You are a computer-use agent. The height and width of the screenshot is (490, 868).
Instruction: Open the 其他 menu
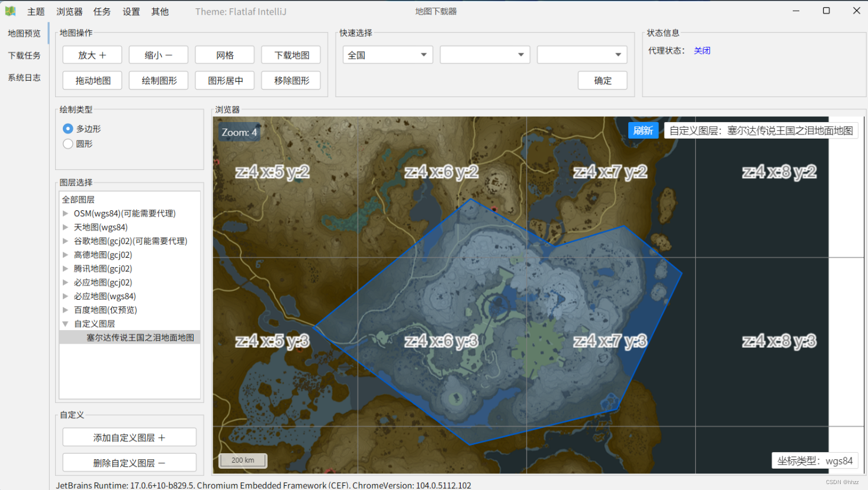(x=160, y=12)
